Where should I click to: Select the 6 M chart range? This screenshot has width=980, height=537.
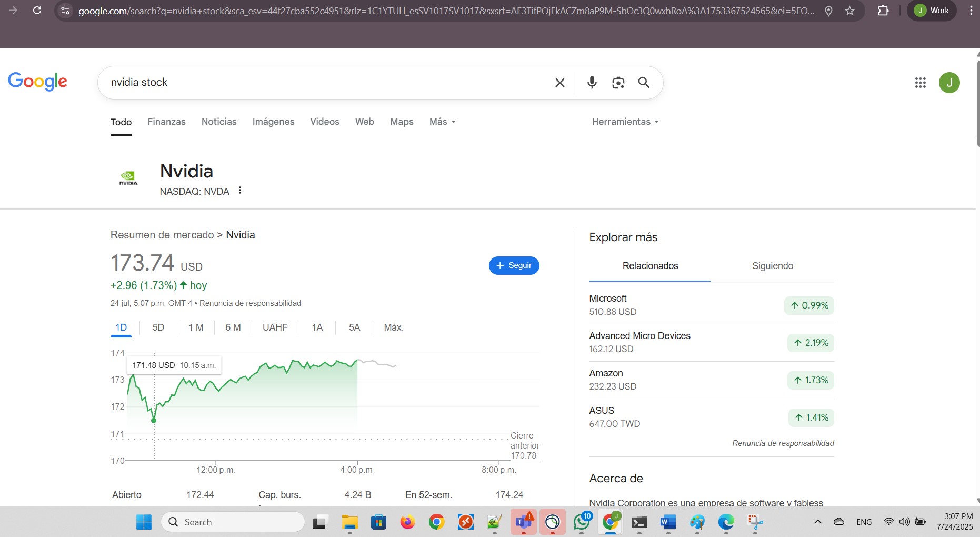point(233,327)
